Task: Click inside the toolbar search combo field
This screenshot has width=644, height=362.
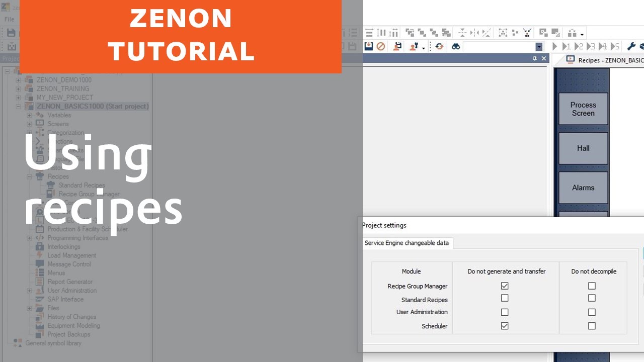Action: [499, 47]
